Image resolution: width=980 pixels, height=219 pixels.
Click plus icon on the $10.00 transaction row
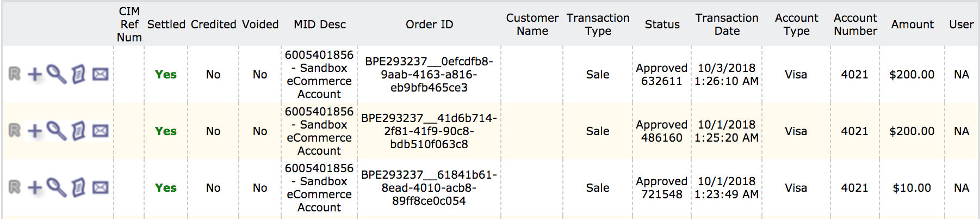pos(35,188)
